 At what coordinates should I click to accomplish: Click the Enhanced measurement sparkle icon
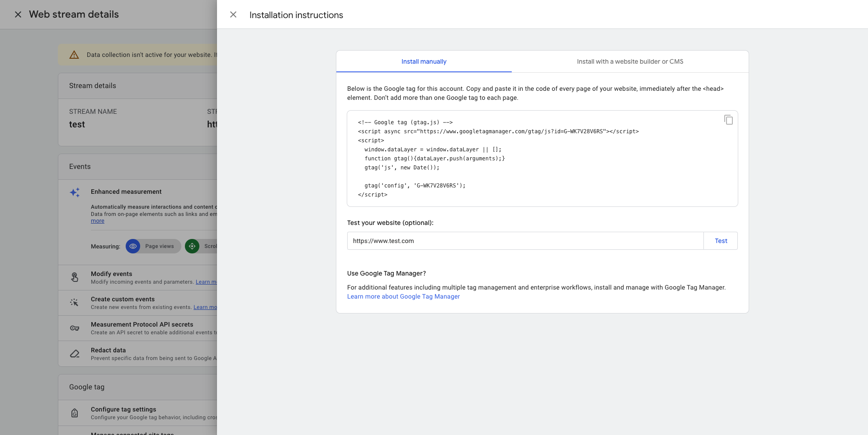point(75,192)
